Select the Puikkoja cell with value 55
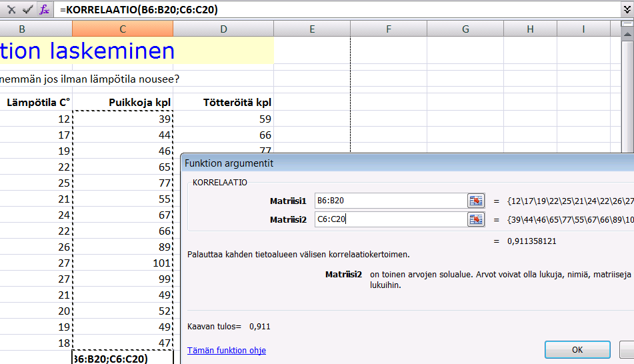 click(123, 199)
